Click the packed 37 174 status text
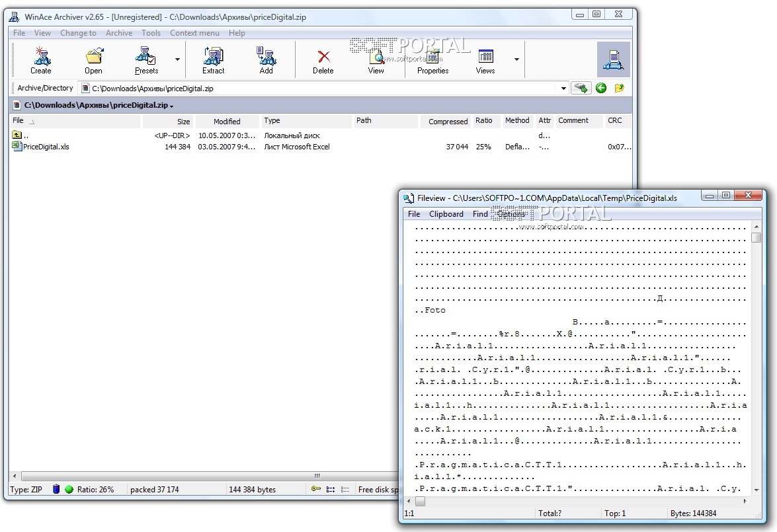The image size is (777, 532). tap(155, 490)
